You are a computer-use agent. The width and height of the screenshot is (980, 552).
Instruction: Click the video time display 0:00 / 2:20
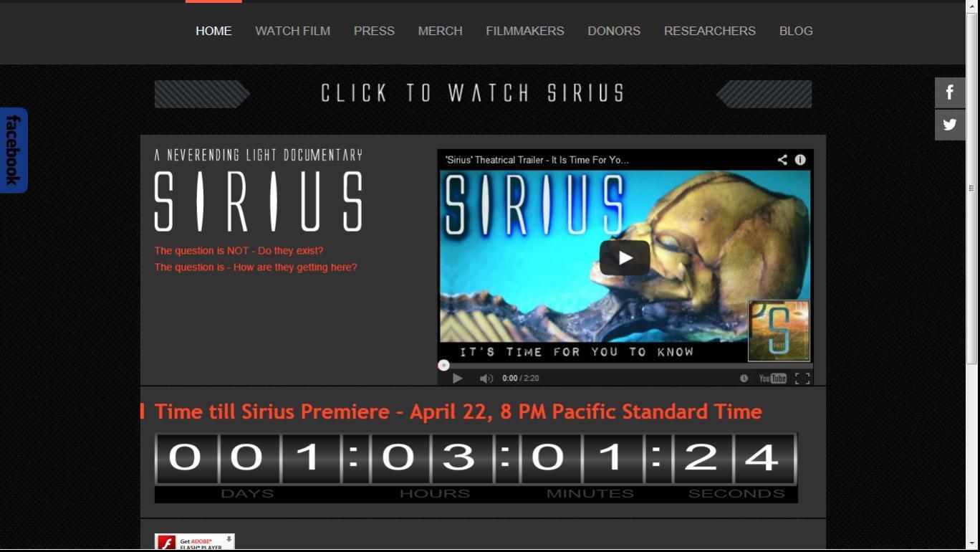coord(521,378)
